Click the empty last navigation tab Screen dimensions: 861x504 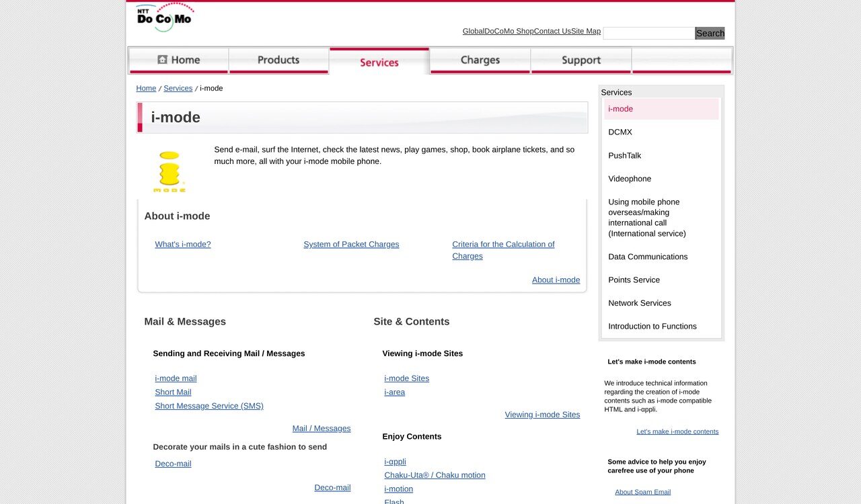pos(681,60)
